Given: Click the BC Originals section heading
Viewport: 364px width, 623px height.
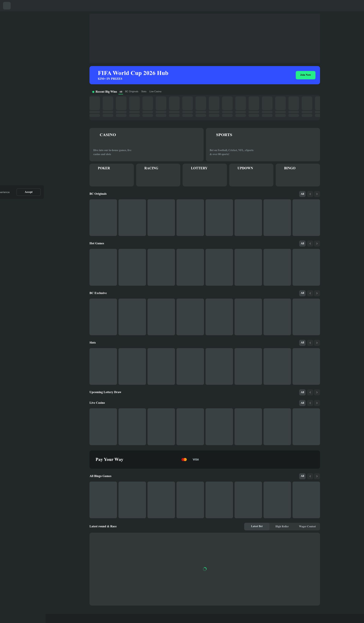Looking at the screenshot, I should click(98, 194).
